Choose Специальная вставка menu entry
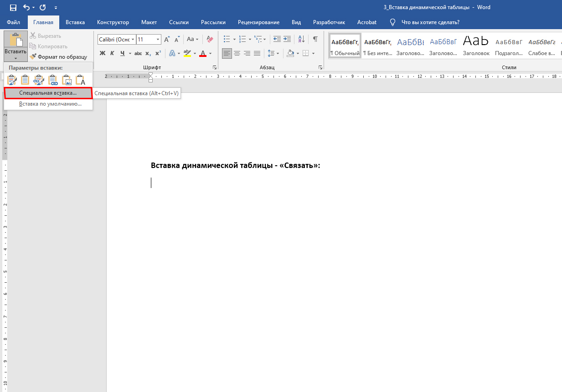Viewport: 562px width, 392px height. pyautogui.click(x=48, y=93)
